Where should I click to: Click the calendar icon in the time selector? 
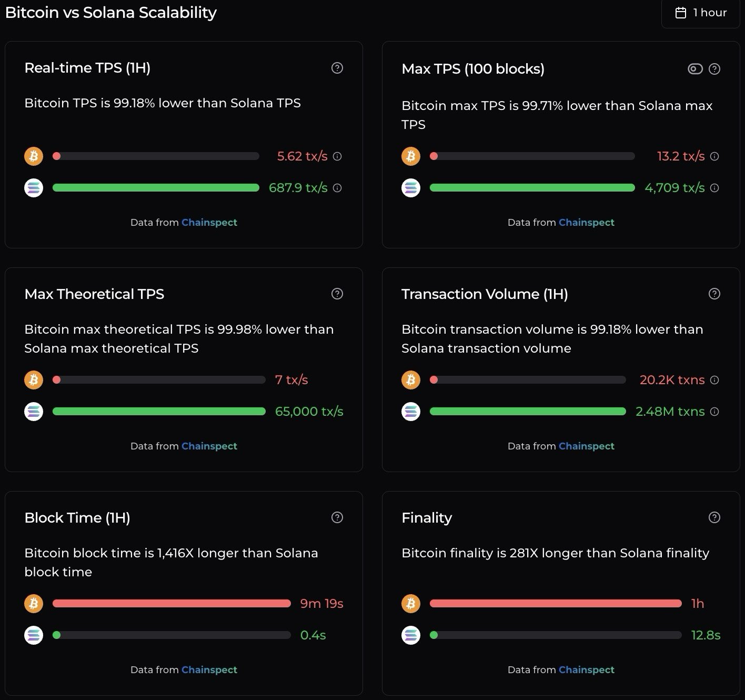(x=681, y=13)
